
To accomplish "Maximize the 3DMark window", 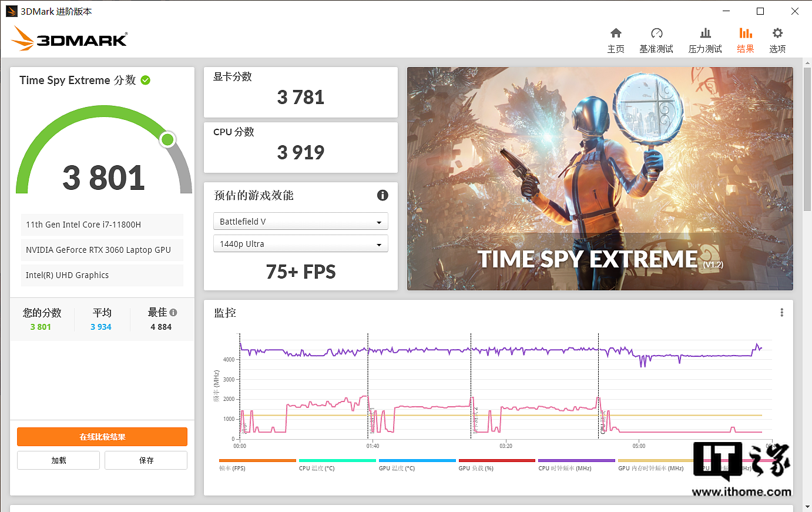I will point(760,11).
